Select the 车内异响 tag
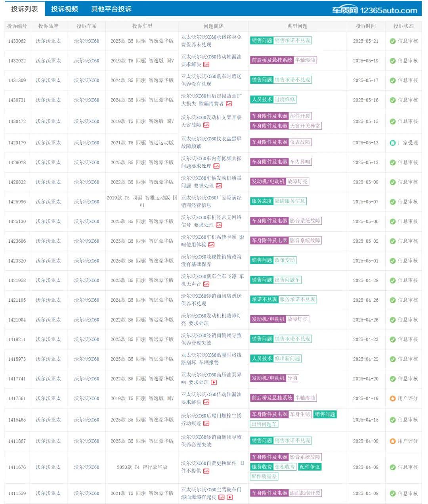 point(300,162)
